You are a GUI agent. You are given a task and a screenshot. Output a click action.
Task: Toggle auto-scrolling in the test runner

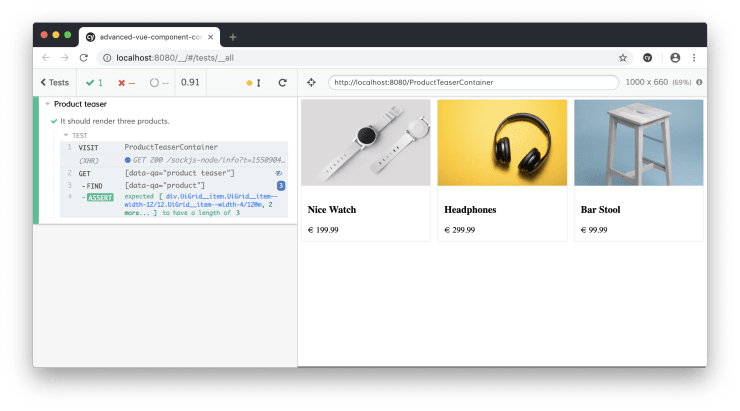pyautogui.click(x=253, y=82)
